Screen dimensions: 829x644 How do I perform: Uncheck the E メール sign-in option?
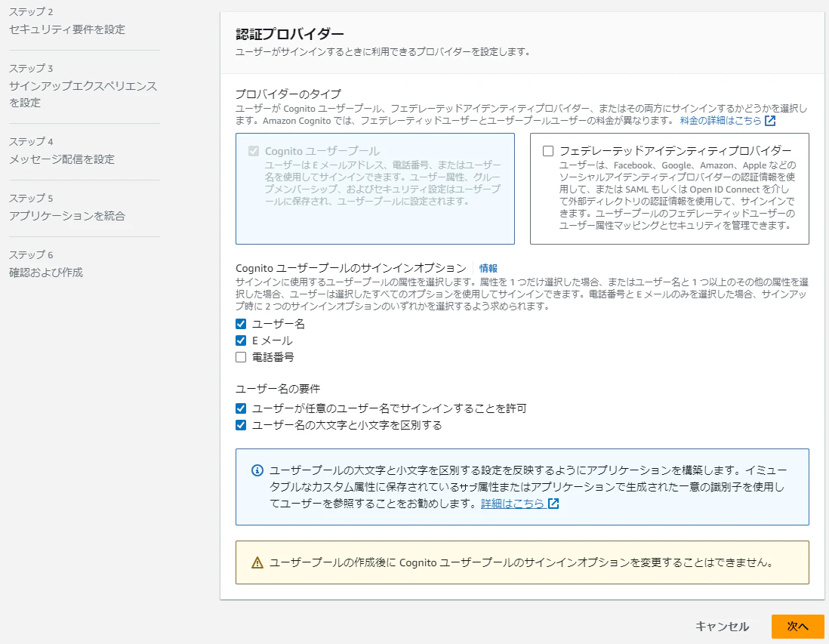[241, 340]
